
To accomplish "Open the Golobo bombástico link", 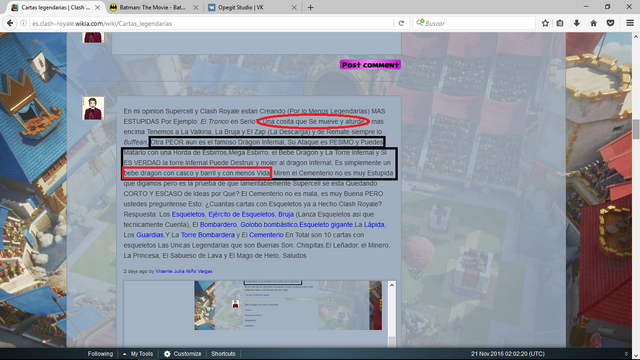I will tap(269, 224).
